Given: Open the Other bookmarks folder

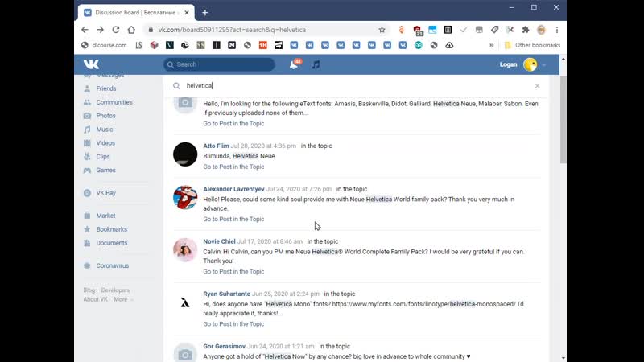Looking at the screenshot, I should click(x=532, y=45).
